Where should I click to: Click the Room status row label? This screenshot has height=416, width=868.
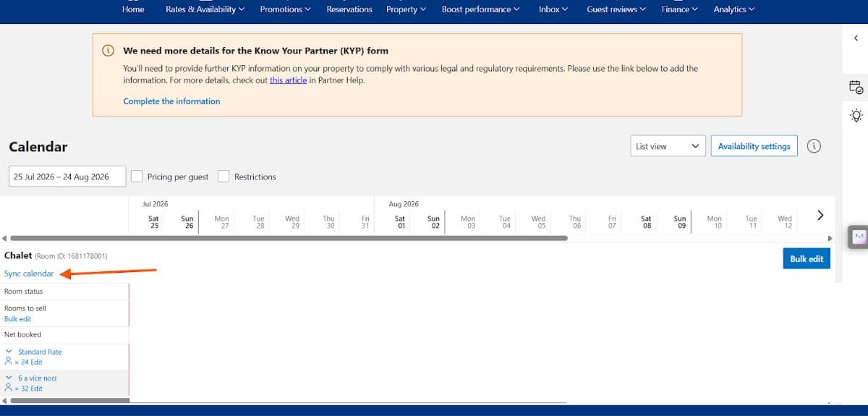(x=24, y=291)
